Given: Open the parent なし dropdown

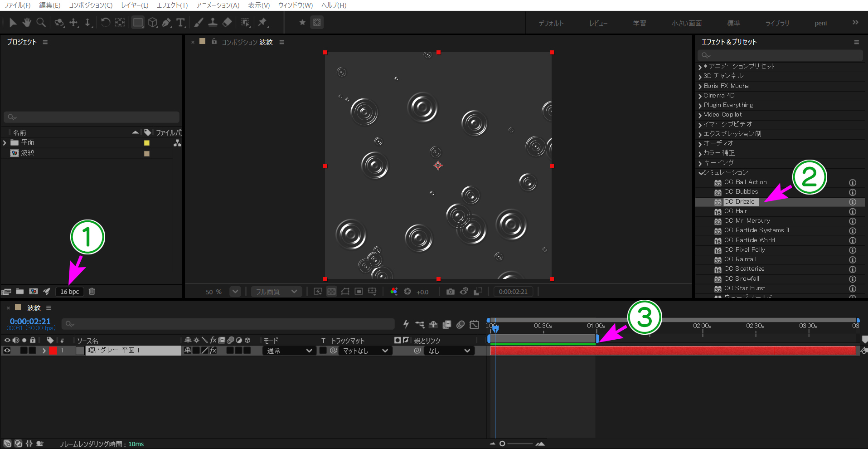Looking at the screenshot, I should pos(449,351).
